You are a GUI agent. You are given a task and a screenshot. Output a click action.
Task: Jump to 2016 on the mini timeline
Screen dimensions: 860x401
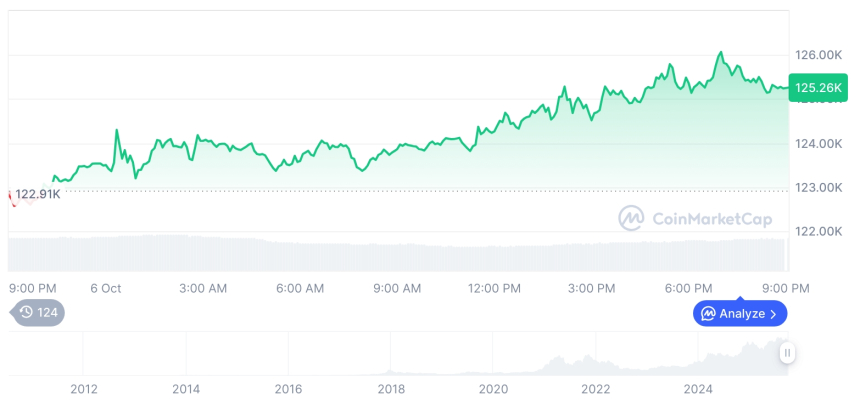pos(288,389)
